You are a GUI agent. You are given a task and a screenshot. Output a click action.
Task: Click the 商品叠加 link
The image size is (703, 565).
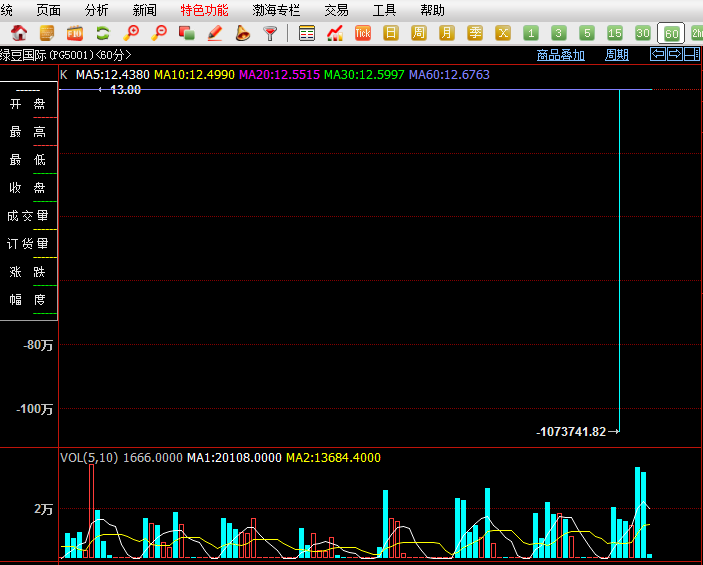[560, 55]
